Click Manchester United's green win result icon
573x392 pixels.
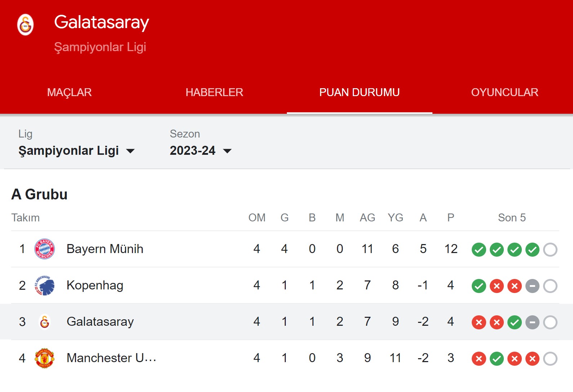click(x=497, y=359)
